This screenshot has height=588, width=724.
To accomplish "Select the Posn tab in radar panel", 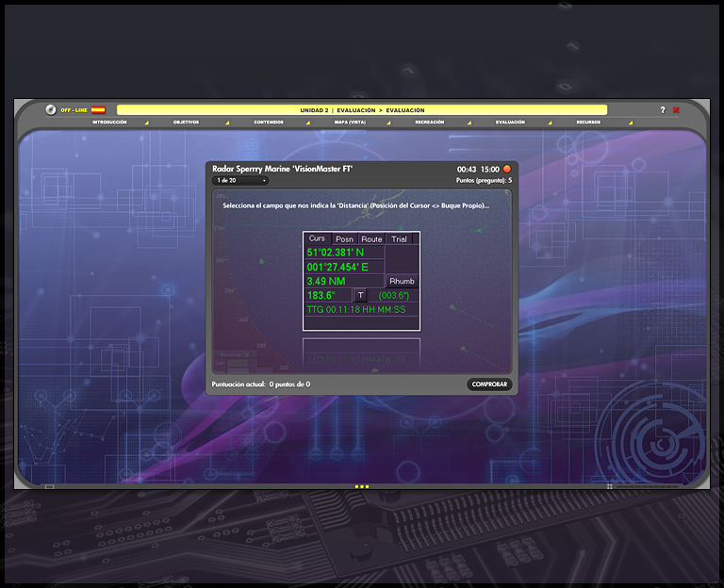I will [344, 239].
